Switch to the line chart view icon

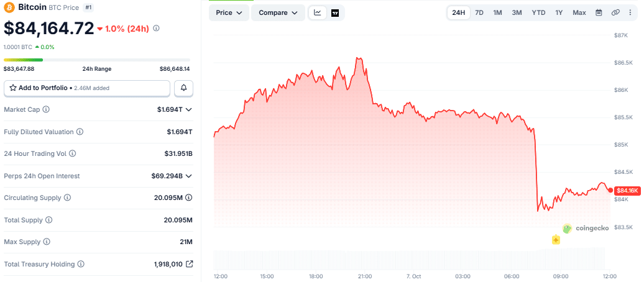pos(318,12)
